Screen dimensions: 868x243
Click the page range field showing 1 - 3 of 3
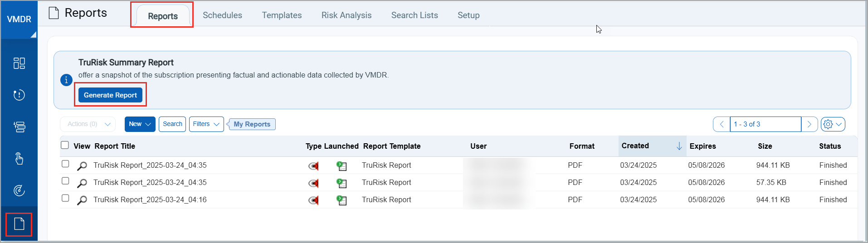[765, 124]
